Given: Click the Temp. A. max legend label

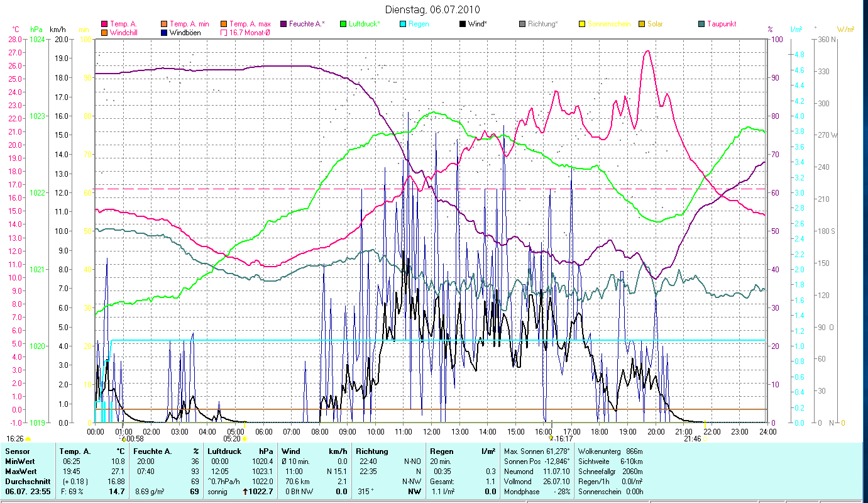Looking at the screenshot, I should (x=250, y=24).
